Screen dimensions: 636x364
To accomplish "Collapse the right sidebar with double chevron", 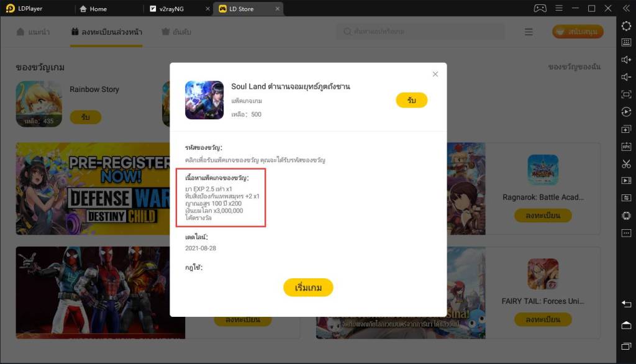I will pos(626,8).
